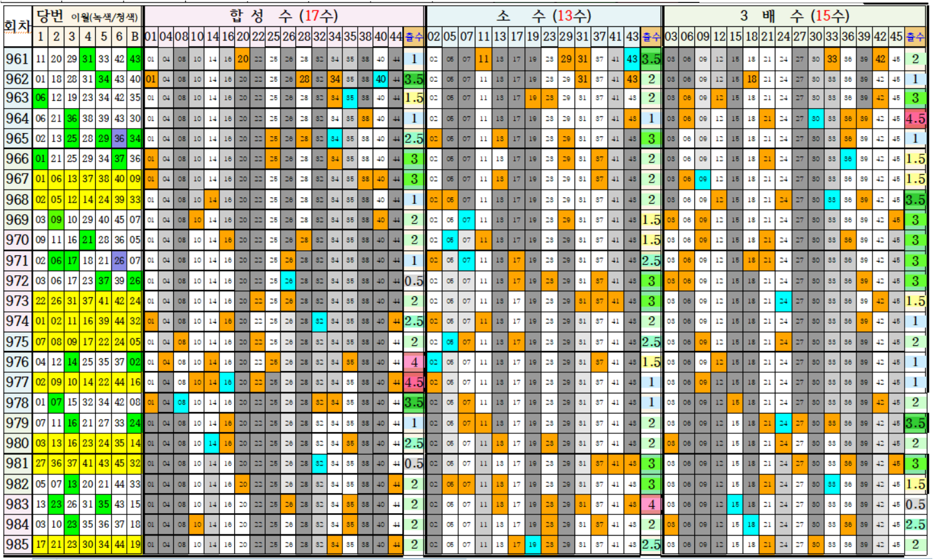Viewport: 933px width, 560px height.
Task: Click purple 36 cell in row 965
Action: click(x=119, y=139)
